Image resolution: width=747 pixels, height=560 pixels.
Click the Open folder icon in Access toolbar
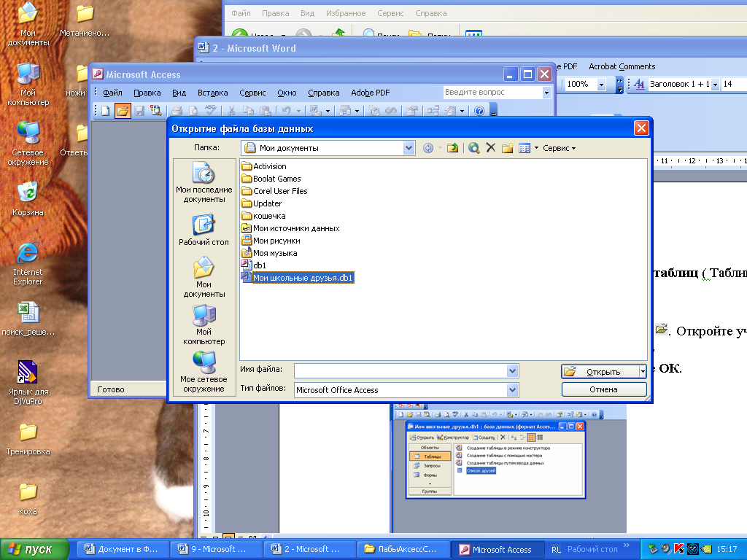pyautogui.click(x=123, y=111)
